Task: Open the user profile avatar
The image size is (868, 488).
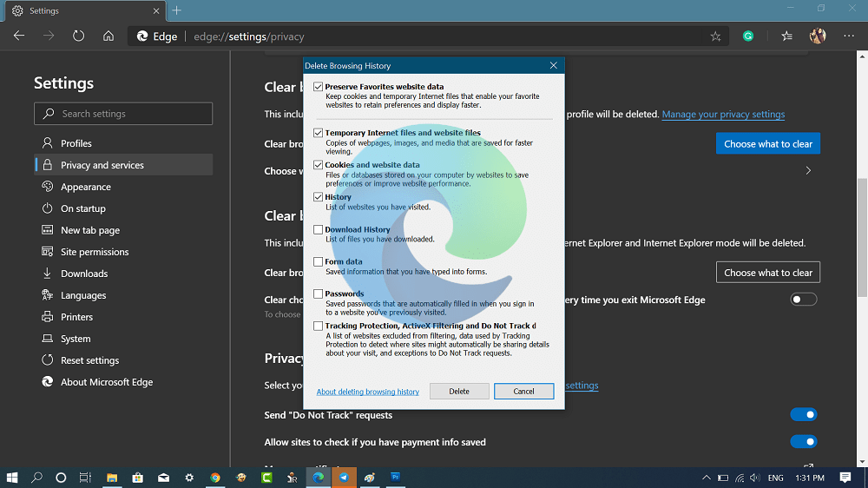Action: click(x=818, y=36)
